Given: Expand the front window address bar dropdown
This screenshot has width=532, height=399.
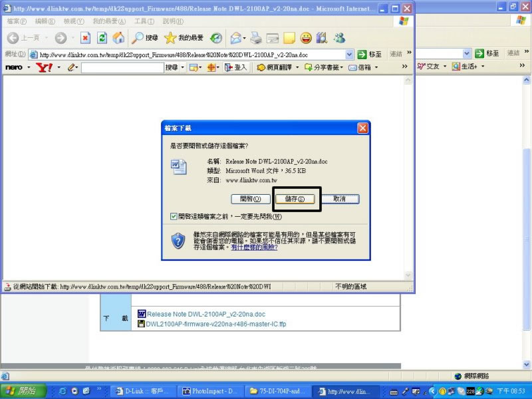Looking at the screenshot, I should (x=350, y=55).
